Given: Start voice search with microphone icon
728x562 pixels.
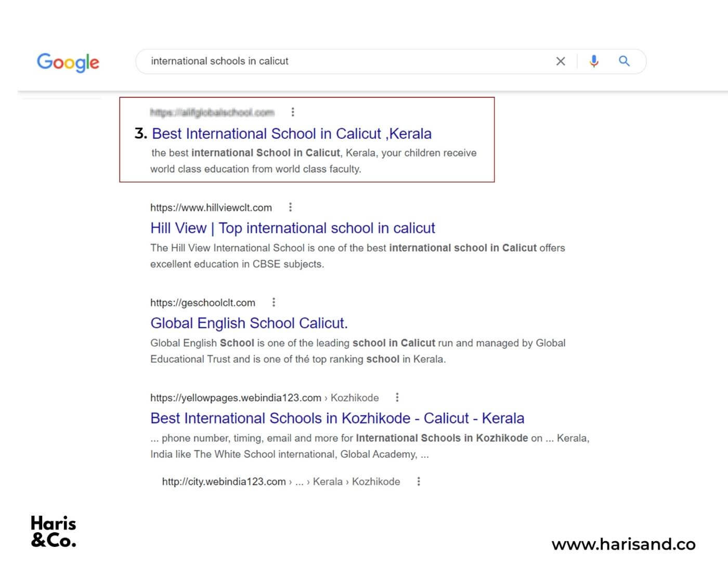Looking at the screenshot, I should 594,61.
